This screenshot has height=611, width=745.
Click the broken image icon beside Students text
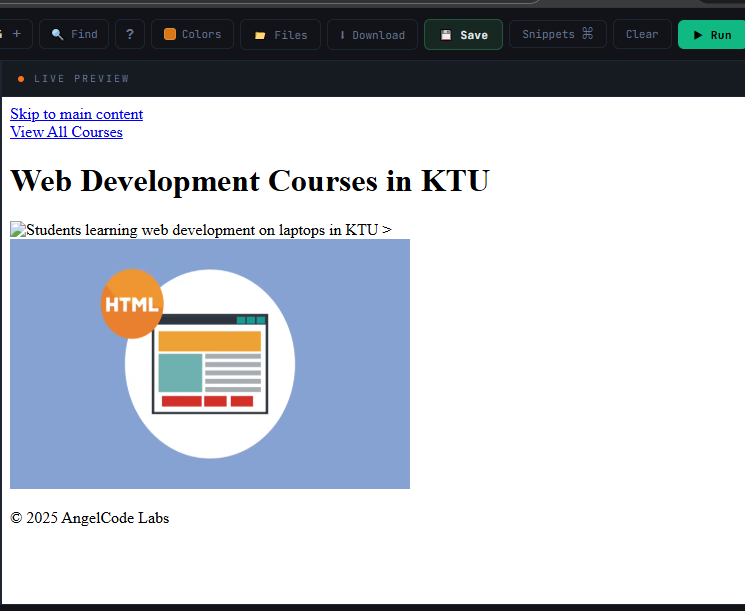point(18,229)
